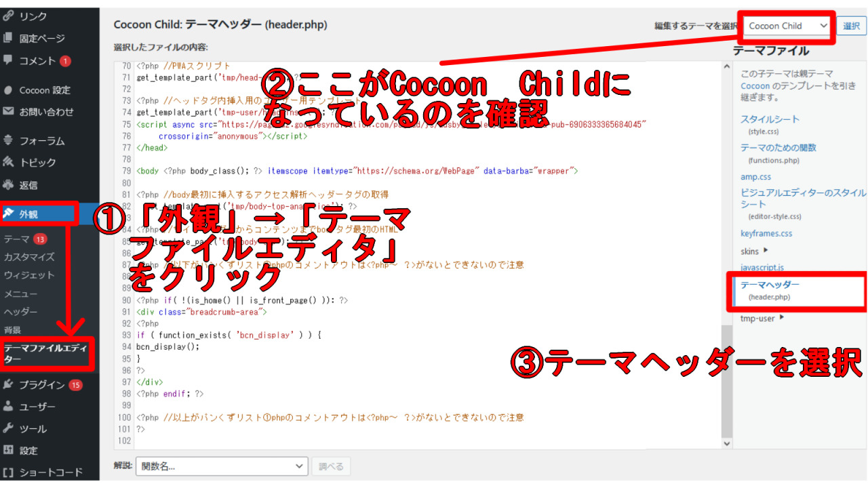
Task: Open the Stylesheet style.css file
Action: tap(770, 119)
